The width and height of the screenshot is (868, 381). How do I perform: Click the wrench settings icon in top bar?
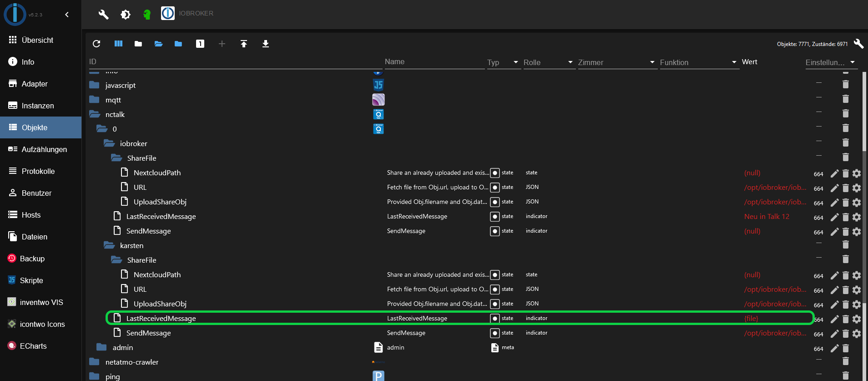104,14
